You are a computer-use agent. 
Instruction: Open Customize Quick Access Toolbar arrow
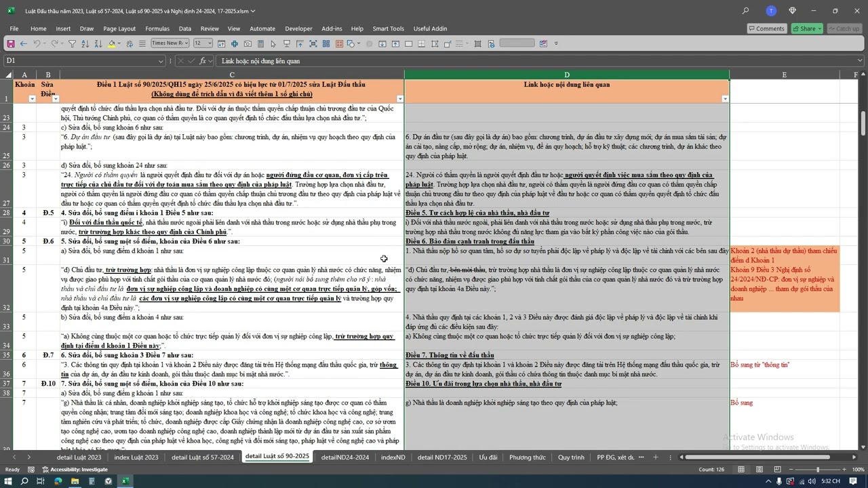556,43
